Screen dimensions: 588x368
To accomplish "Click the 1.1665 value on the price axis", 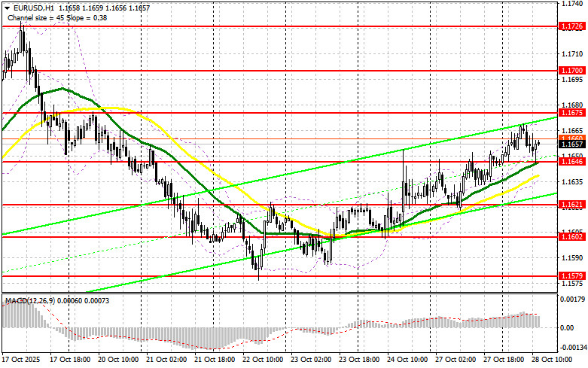I will (573, 130).
